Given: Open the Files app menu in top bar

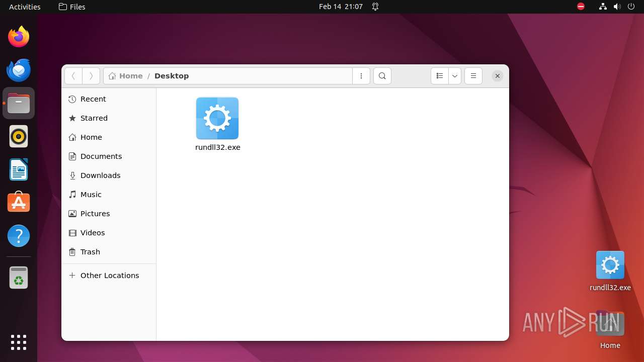Looking at the screenshot, I should click(x=72, y=7).
